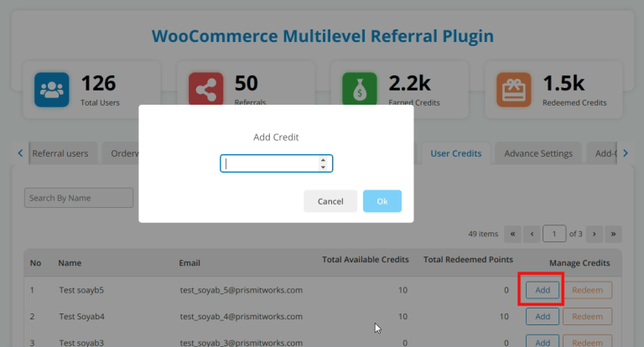This screenshot has width=644, height=347.
Task: Click the blue Total Users icon
Action: click(x=52, y=90)
